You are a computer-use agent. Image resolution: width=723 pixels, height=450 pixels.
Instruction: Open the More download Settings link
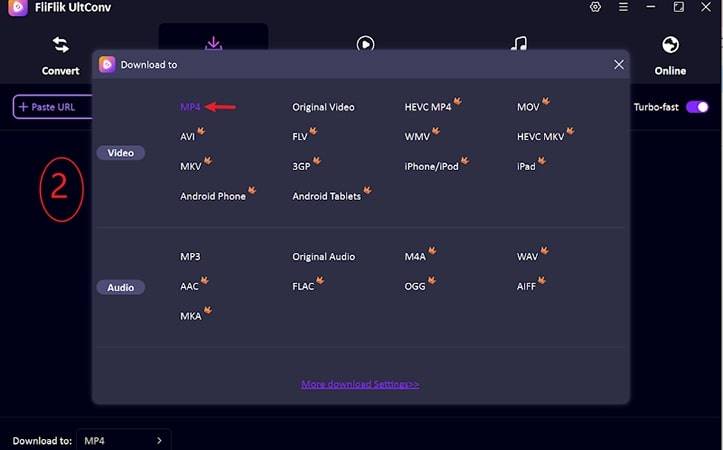[360, 384]
